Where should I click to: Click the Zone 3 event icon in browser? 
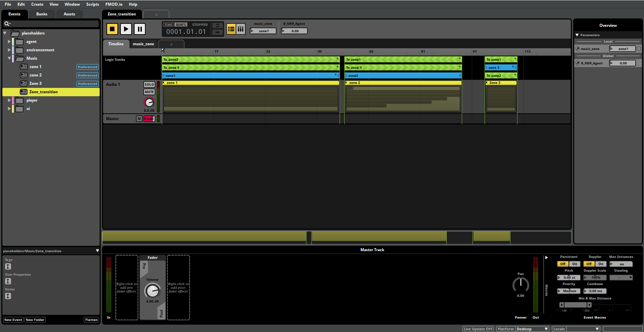point(23,84)
